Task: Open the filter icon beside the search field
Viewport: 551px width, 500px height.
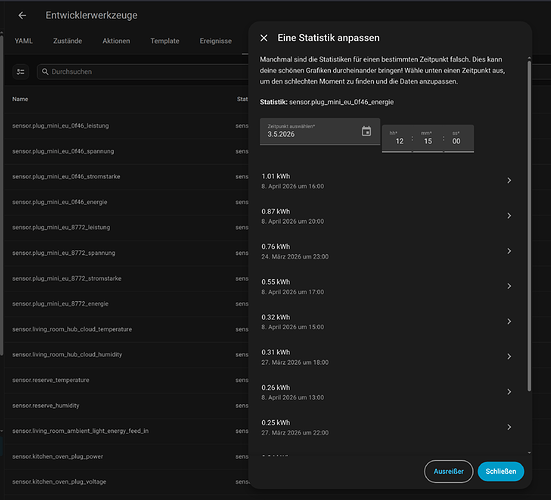Action: tap(21, 72)
